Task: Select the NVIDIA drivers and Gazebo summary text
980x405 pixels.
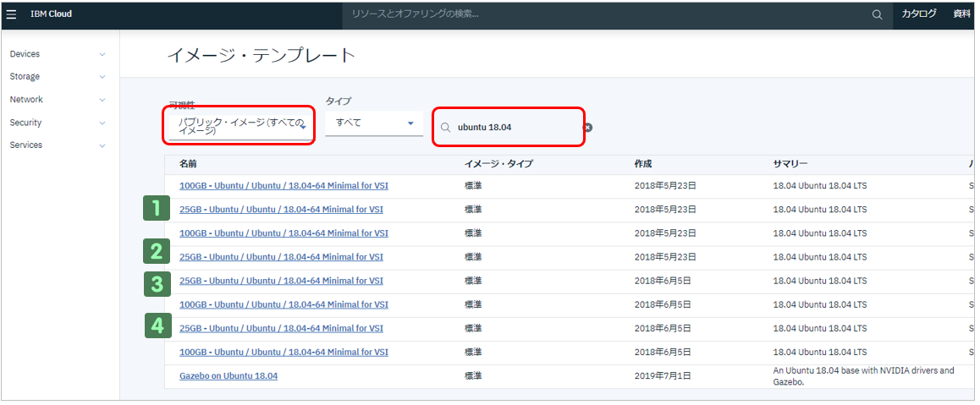Action: coord(864,376)
